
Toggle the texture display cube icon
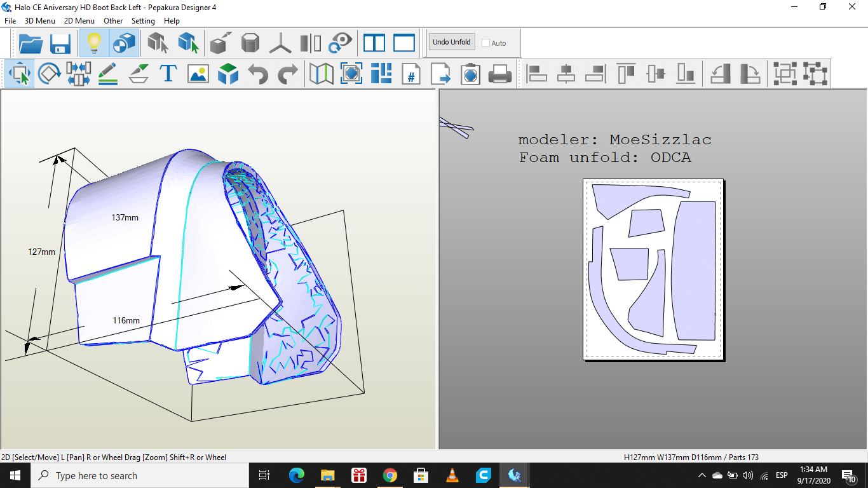(x=124, y=43)
